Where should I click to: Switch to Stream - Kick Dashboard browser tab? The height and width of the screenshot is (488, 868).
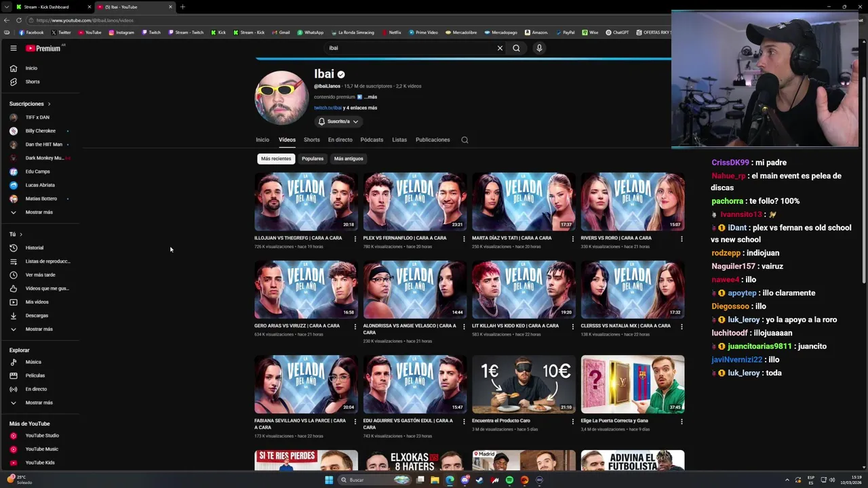51,7
